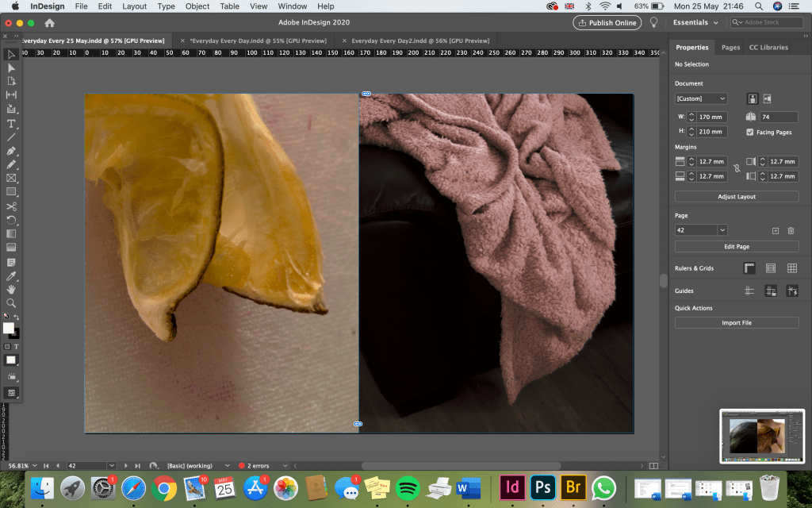Click the white Fill color swatch

pyautogui.click(x=8, y=328)
